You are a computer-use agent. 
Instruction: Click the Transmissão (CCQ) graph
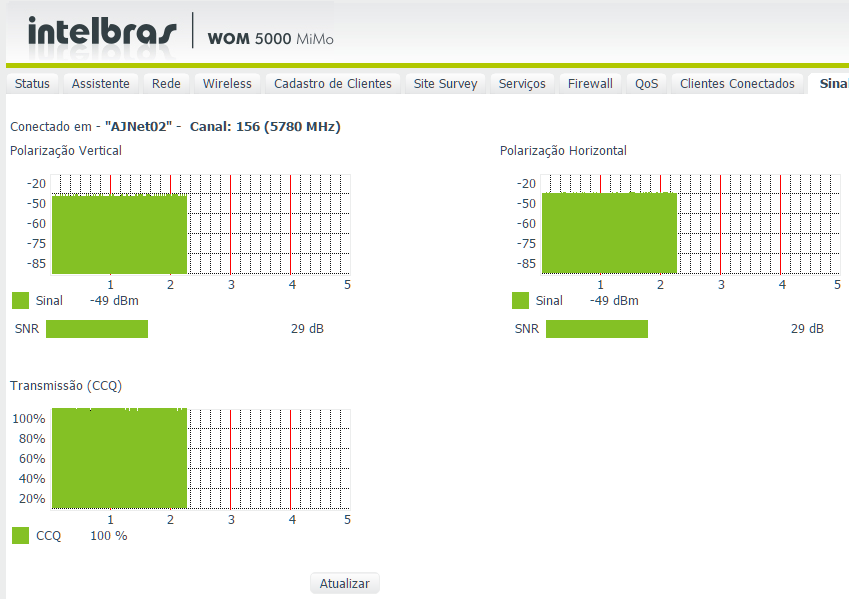pyautogui.click(x=201, y=459)
